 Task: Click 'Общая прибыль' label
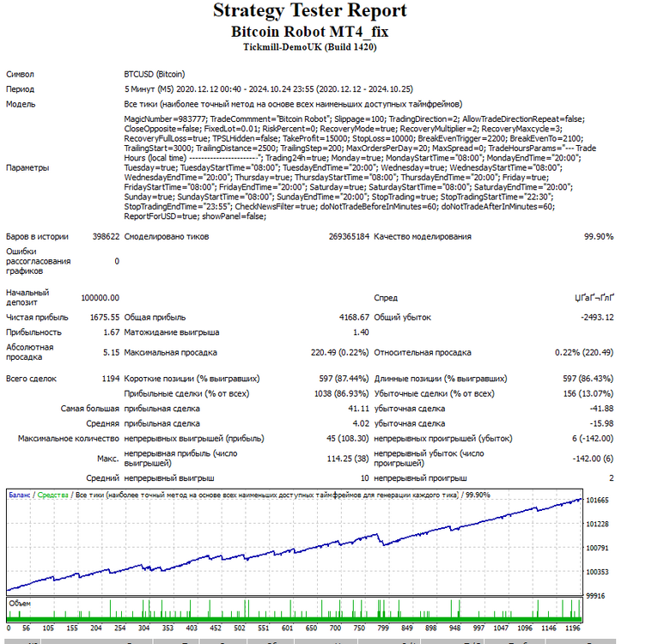pos(155,318)
